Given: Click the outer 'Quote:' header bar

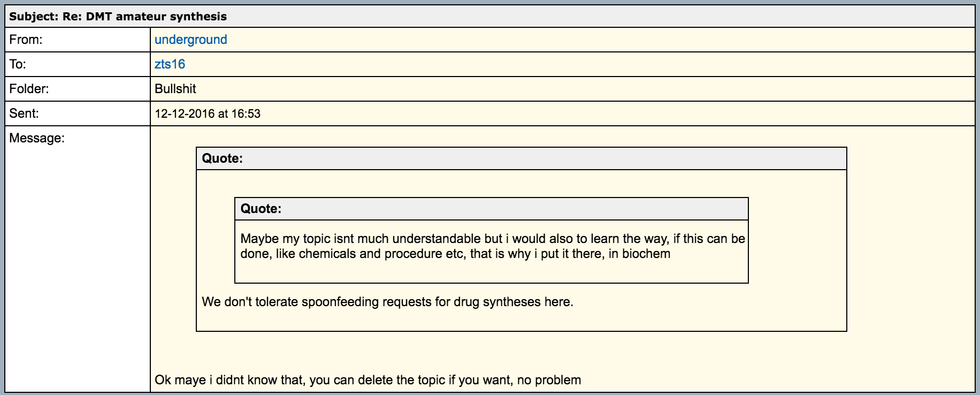Looking at the screenshot, I should click(x=521, y=158).
